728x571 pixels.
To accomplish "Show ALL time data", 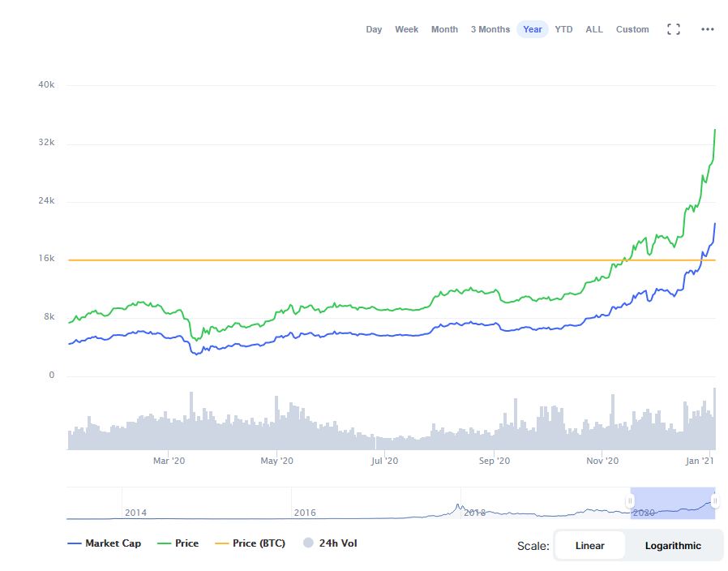I will tap(594, 29).
